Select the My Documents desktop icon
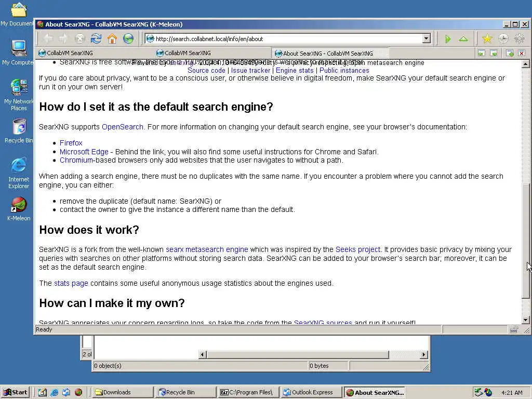The width and height of the screenshot is (532, 399). pos(18,14)
